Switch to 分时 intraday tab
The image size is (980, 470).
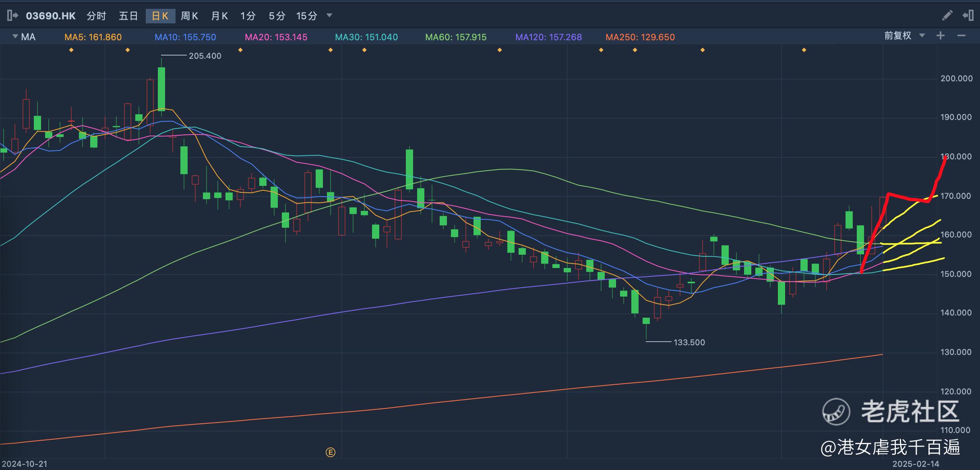pos(96,16)
